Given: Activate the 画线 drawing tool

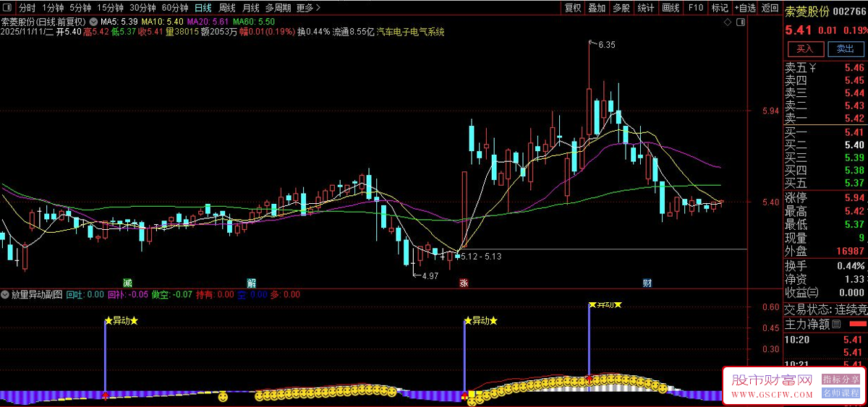Looking at the screenshot, I should (671, 8).
